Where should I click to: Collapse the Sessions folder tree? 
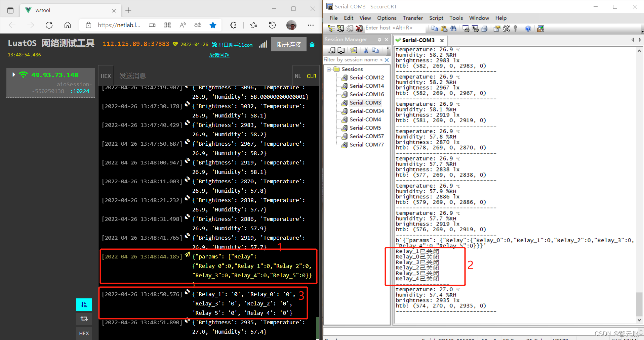pos(329,69)
